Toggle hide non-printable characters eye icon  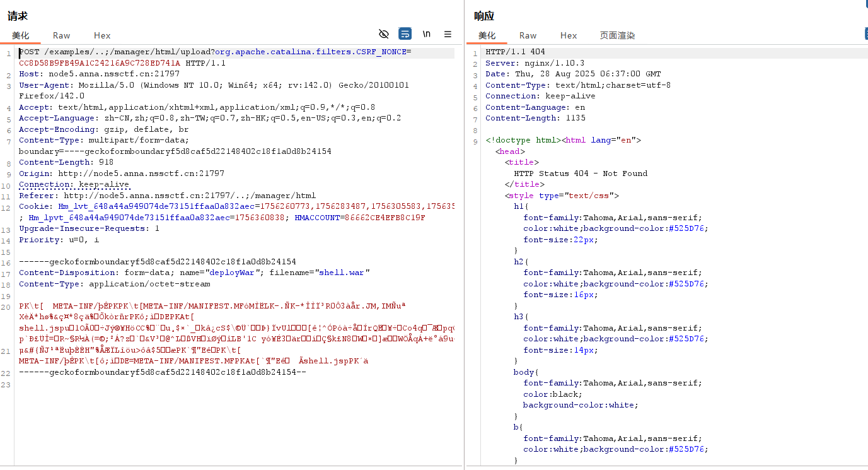pyautogui.click(x=383, y=34)
